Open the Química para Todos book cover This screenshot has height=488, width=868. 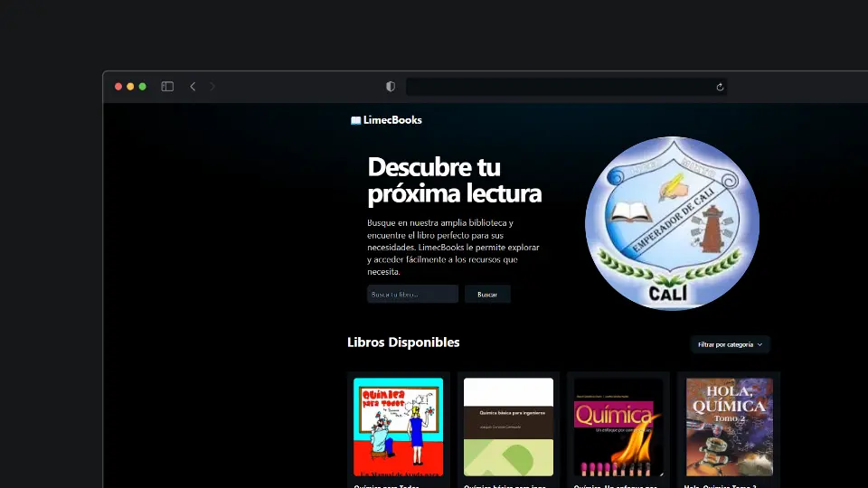398,427
